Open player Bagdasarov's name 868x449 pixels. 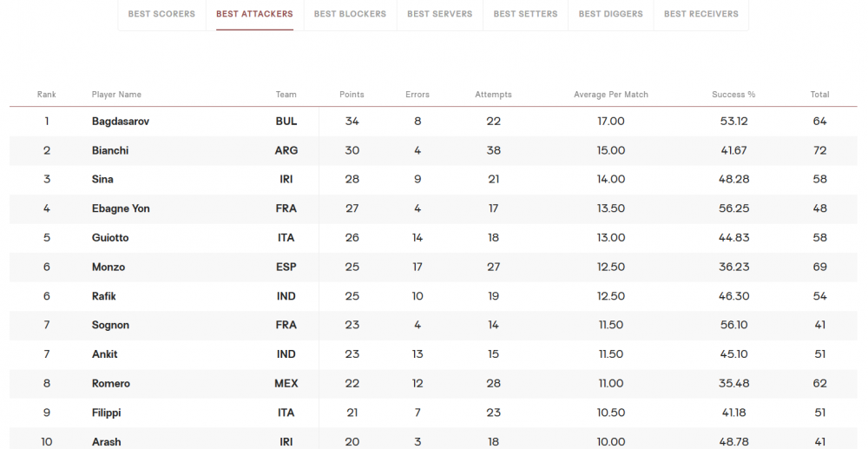(x=120, y=122)
